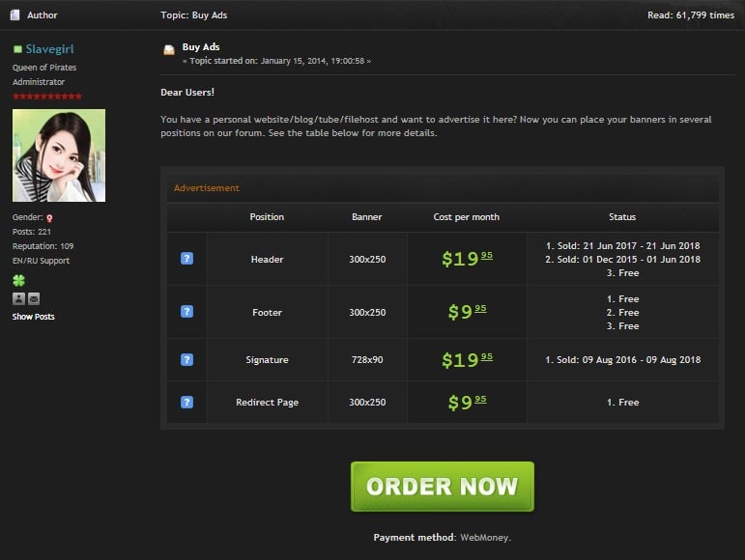Click the Cost per month column header
Image resolution: width=745 pixels, height=560 pixels.
point(467,217)
